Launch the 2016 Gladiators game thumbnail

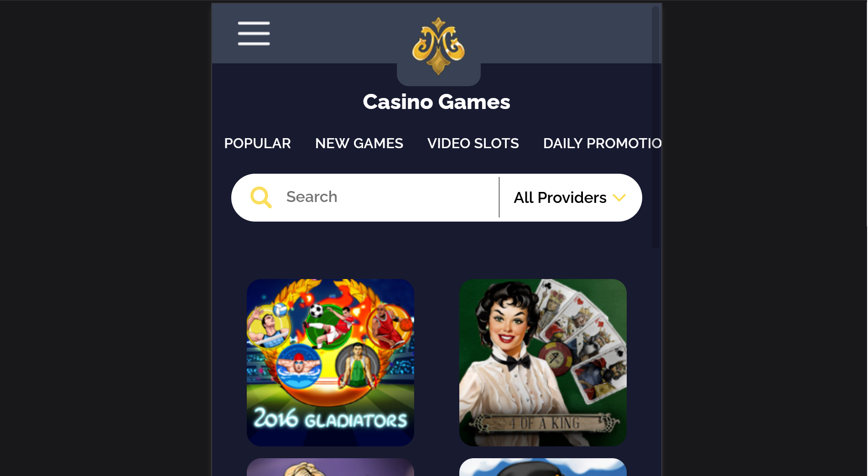coord(330,362)
